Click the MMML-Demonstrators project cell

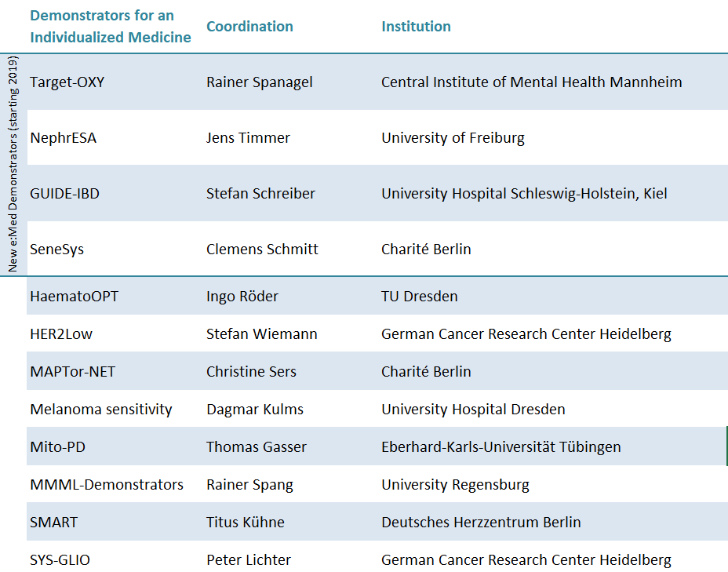click(107, 484)
